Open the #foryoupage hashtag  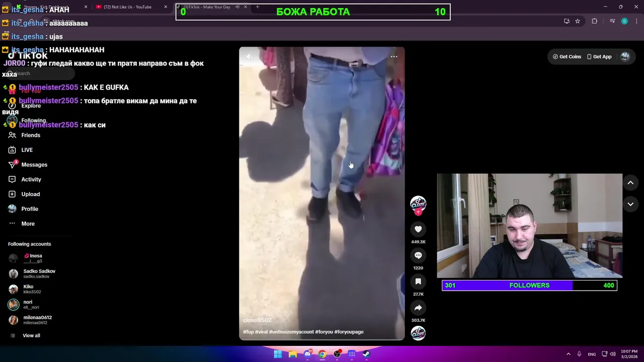pos(349,332)
